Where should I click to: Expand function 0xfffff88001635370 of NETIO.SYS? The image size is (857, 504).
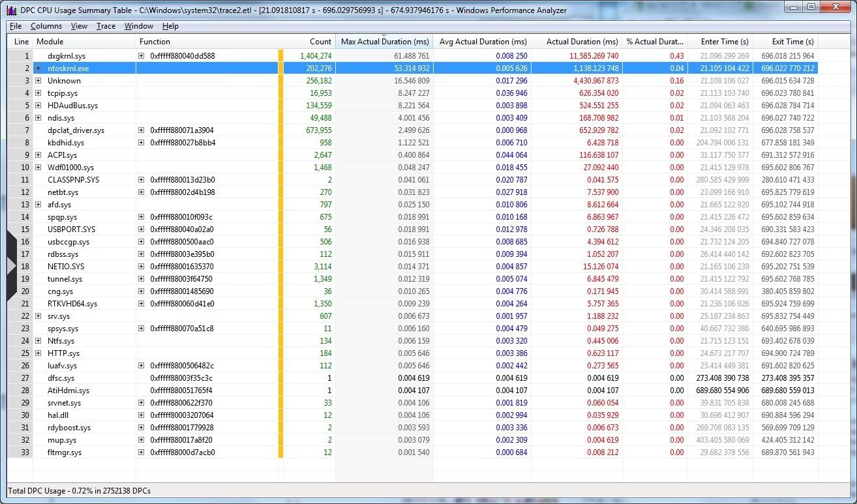click(142, 267)
